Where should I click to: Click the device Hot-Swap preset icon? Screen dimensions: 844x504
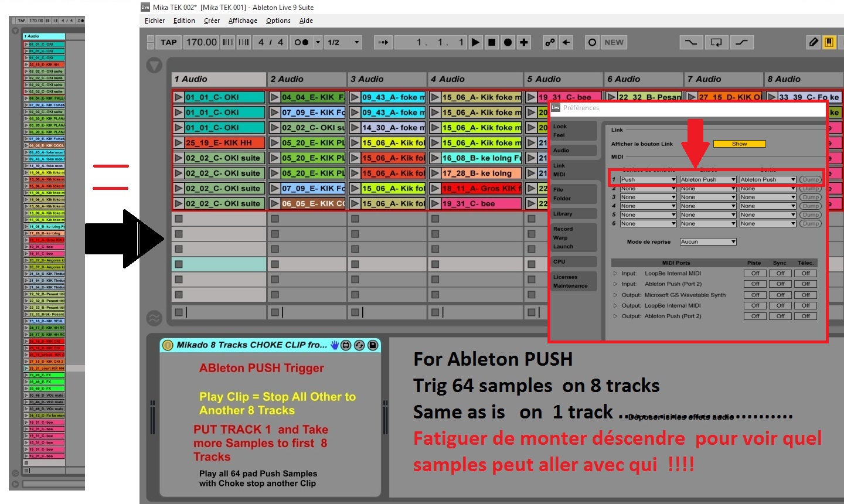pyautogui.click(x=359, y=345)
